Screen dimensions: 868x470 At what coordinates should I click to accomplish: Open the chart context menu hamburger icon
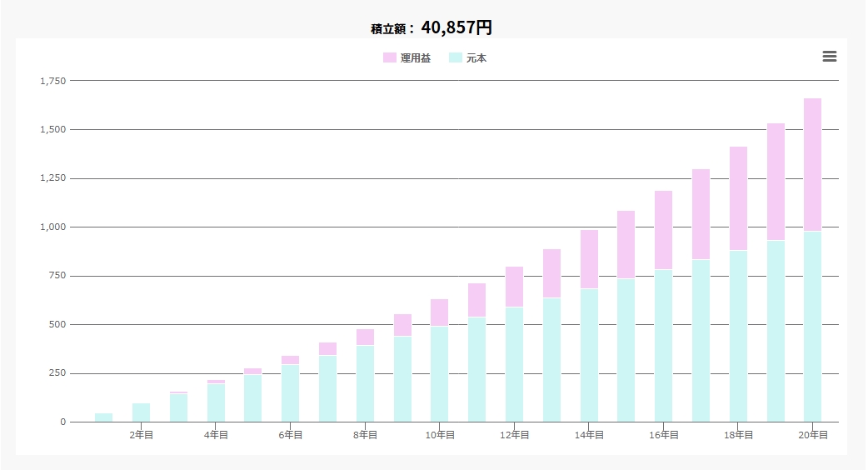pyautogui.click(x=829, y=57)
